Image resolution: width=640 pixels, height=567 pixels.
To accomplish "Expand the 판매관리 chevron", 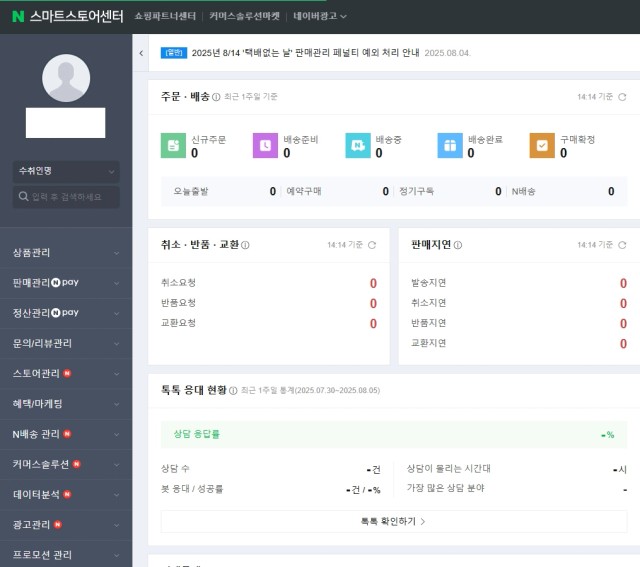I will pyautogui.click(x=116, y=283).
